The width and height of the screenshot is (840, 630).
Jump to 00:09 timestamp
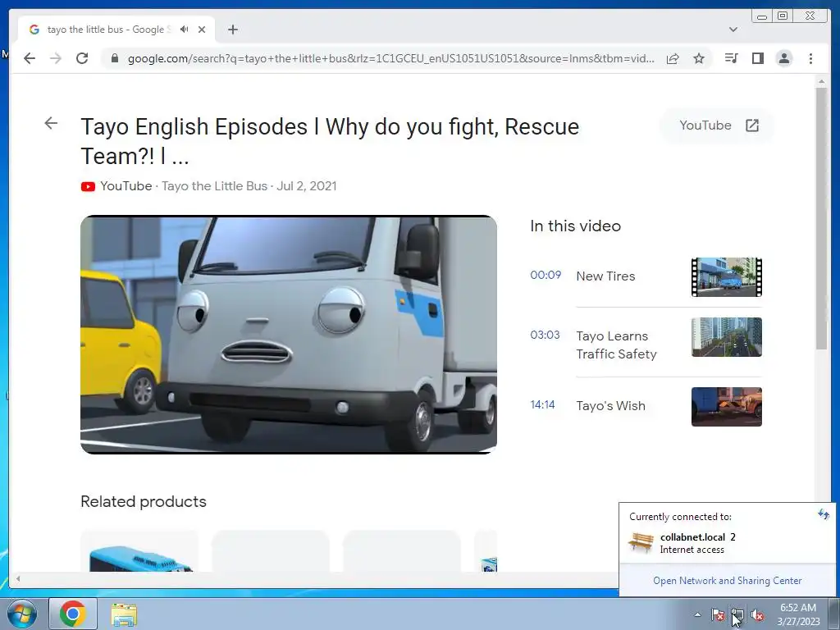point(546,275)
